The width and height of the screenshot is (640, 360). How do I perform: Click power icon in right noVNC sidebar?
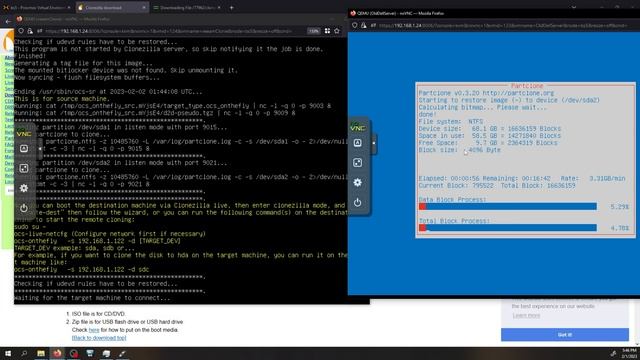click(358, 202)
